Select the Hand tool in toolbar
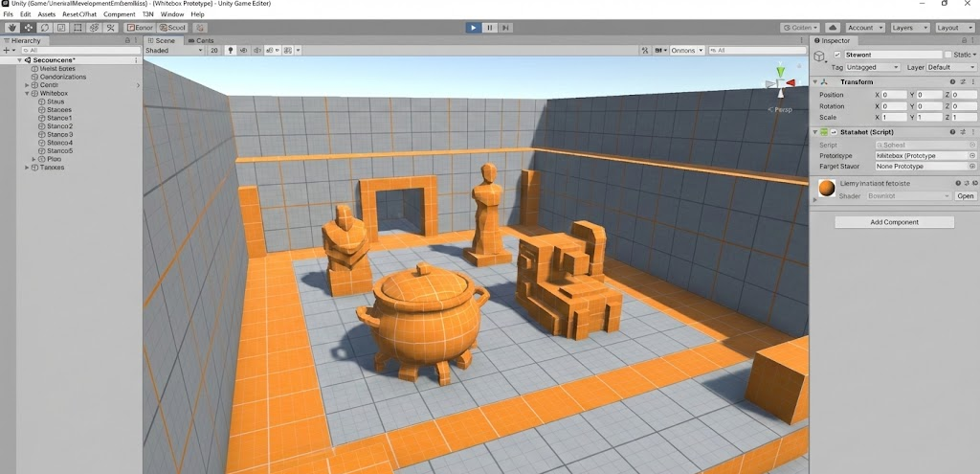Image resolution: width=980 pixels, height=474 pixels. pos(11,28)
